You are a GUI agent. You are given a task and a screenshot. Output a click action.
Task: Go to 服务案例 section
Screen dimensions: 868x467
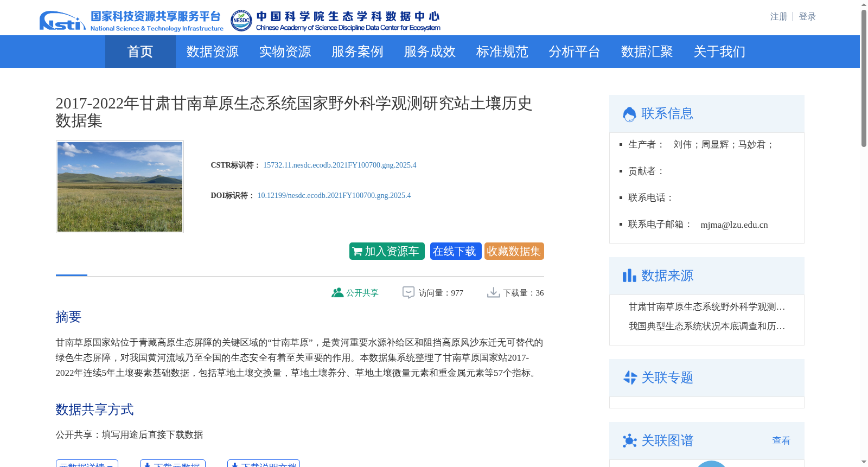(x=358, y=52)
